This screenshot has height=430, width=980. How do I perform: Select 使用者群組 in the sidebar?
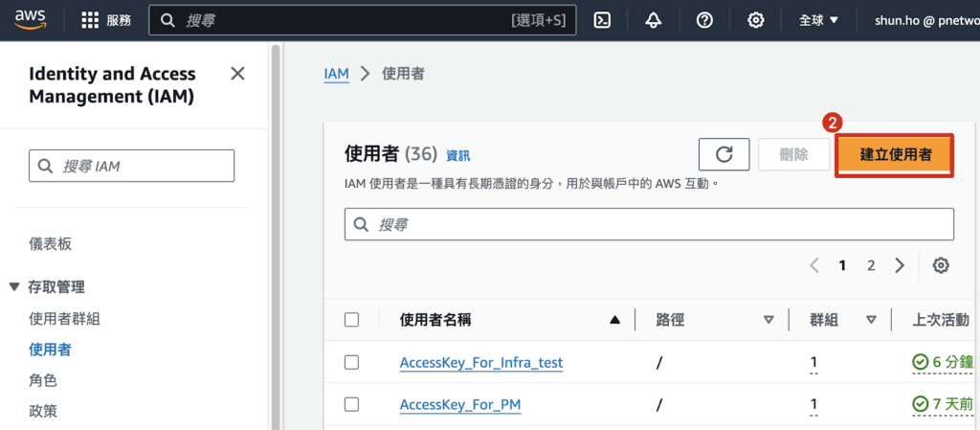(64, 319)
